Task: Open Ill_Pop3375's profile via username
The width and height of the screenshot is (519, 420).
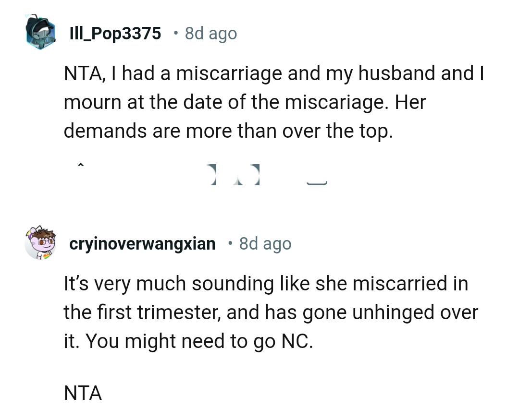Action: point(115,33)
